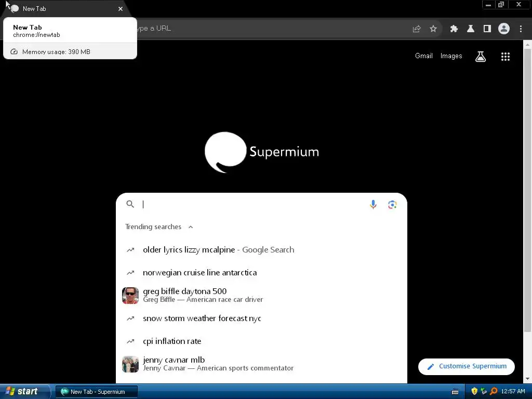Open the Extensions puzzle piece menu

[x=454, y=29]
